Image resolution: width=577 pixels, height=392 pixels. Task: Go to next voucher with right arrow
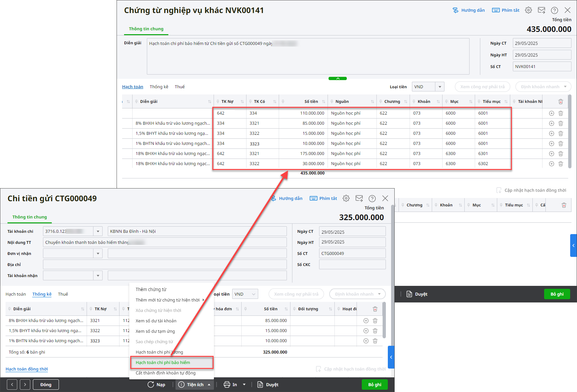point(25,385)
